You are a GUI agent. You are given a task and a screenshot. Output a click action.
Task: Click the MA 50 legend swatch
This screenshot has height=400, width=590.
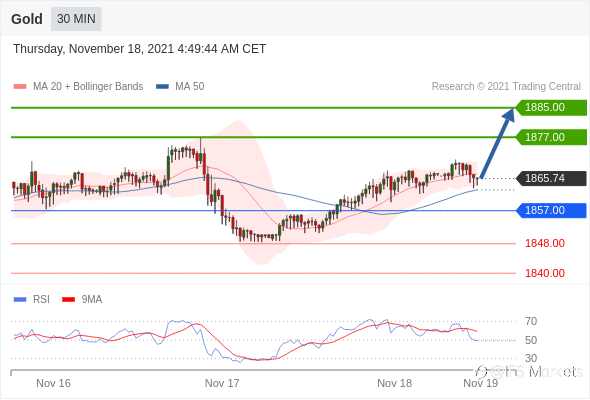click(x=162, y=87)
